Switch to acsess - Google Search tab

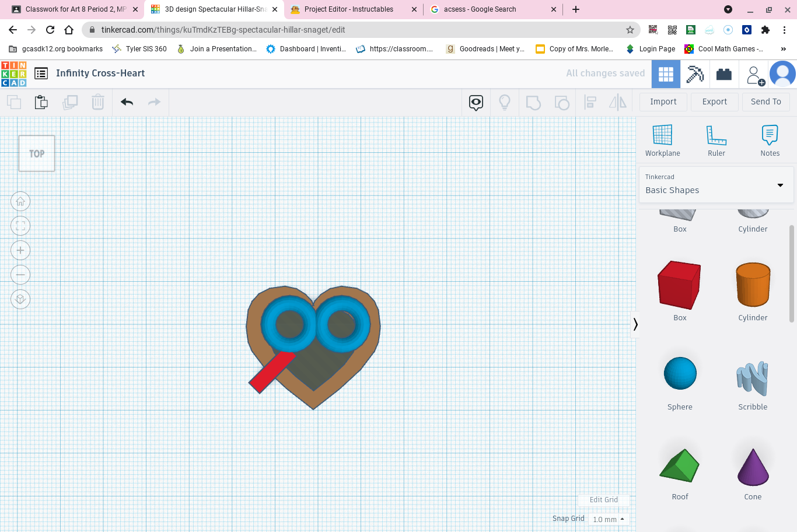(x=492, y=9)
